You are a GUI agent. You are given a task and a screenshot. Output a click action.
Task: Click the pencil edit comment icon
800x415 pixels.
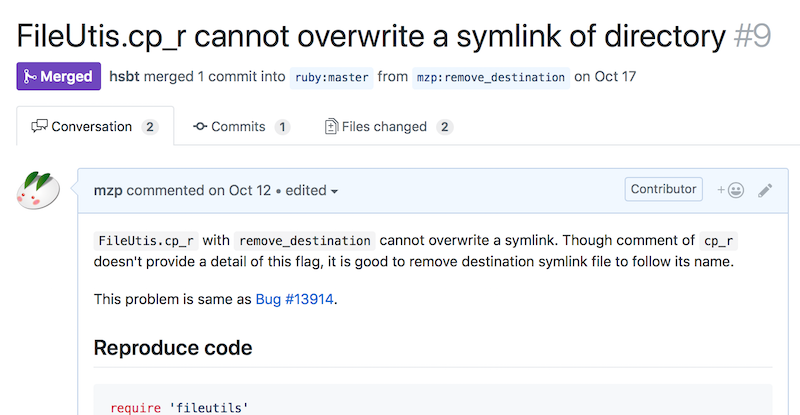[765, 190]
